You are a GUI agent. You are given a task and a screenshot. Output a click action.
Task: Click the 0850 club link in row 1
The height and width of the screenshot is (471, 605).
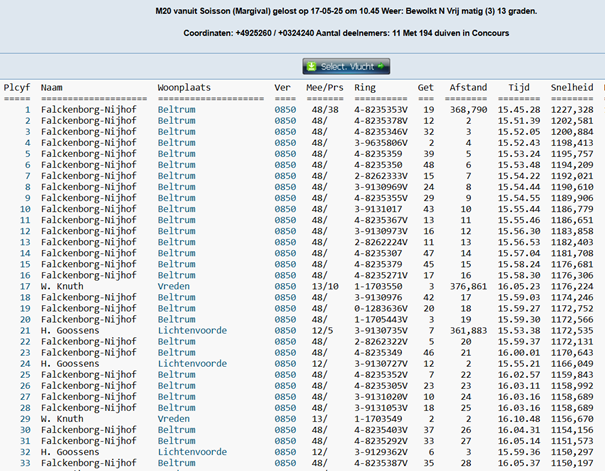[x=285, y=109]
